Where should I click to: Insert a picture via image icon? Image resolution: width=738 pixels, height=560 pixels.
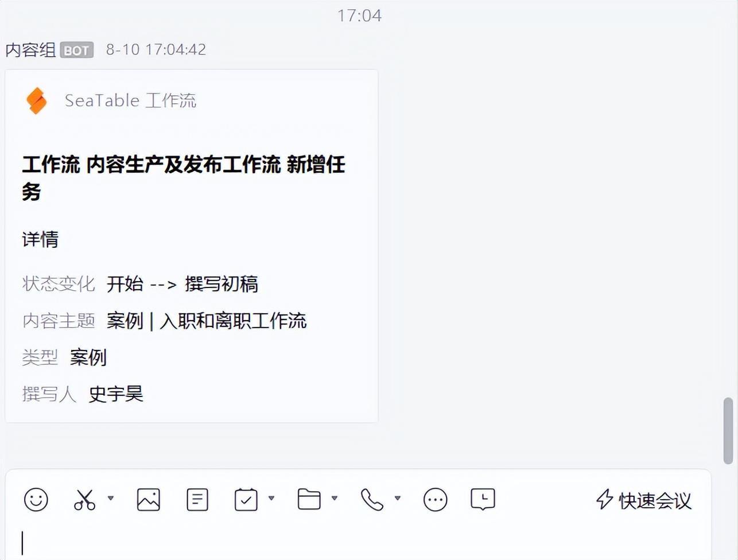(x=149, y=500)
